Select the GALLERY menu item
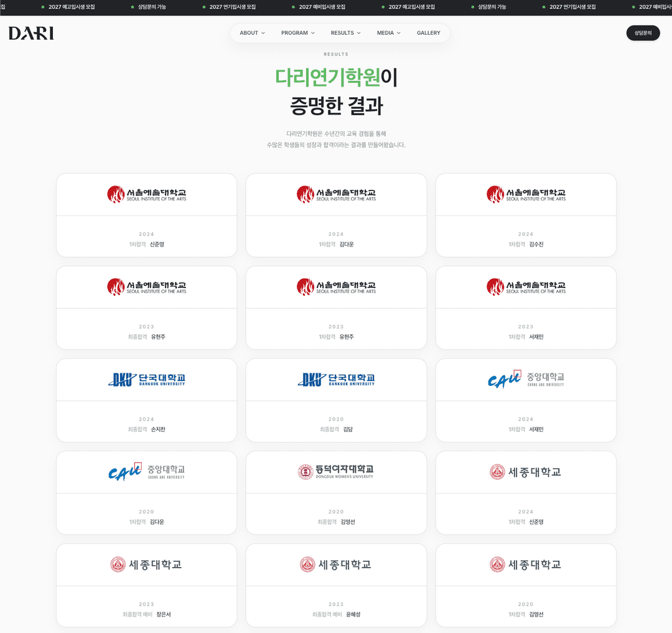672x633 pixels. (428, 32)
